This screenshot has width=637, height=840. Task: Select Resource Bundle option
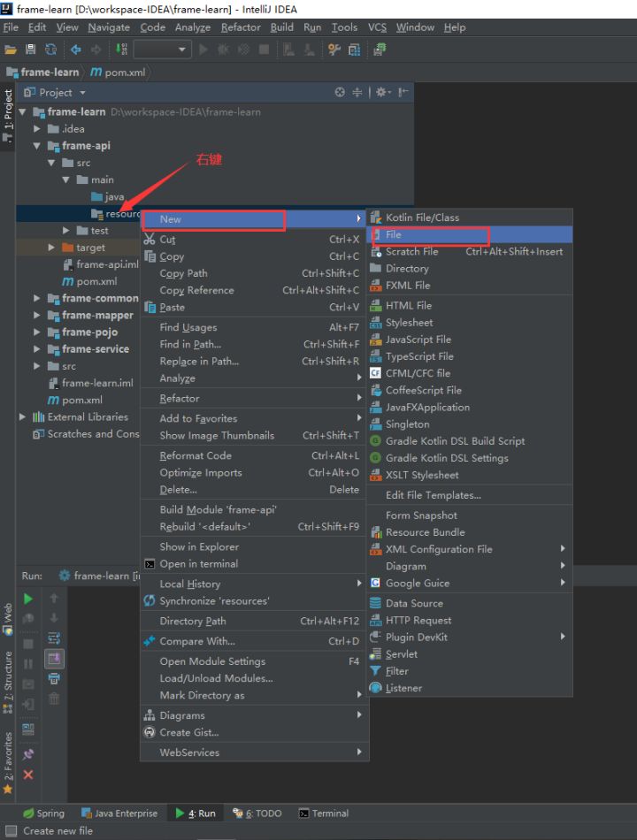[470, 532]
